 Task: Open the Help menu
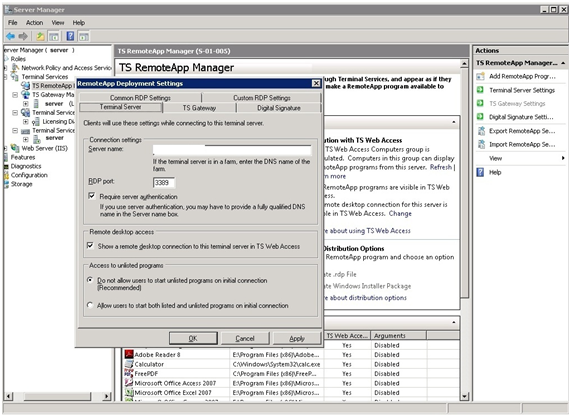click(x=79, y=23)
